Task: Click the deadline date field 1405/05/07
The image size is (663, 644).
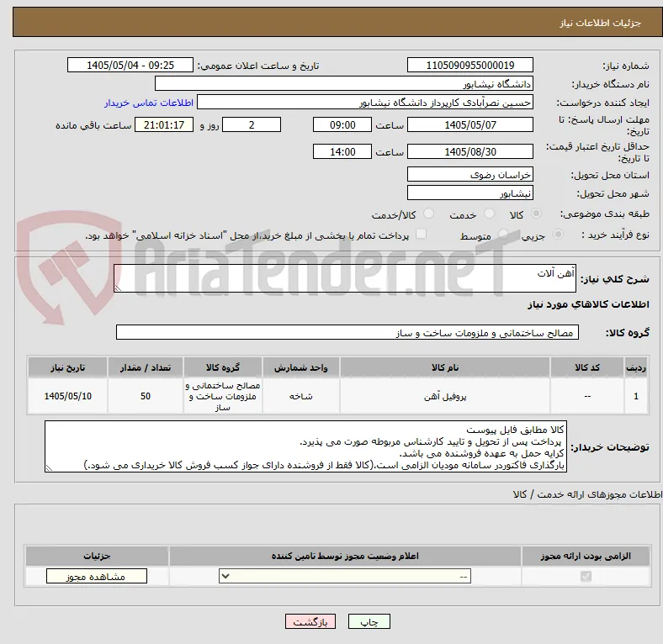Action: (470, 124)
